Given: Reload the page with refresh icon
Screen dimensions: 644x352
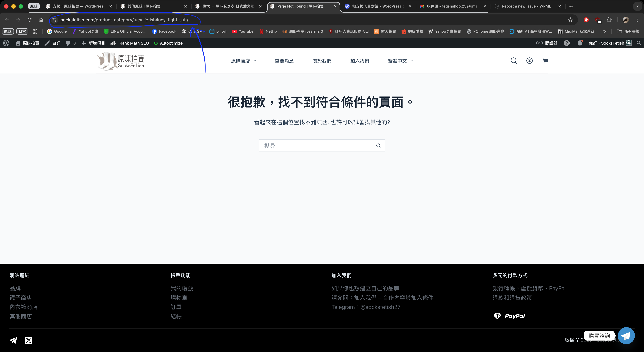Looking at the screenshot, I should pos(30,20).
